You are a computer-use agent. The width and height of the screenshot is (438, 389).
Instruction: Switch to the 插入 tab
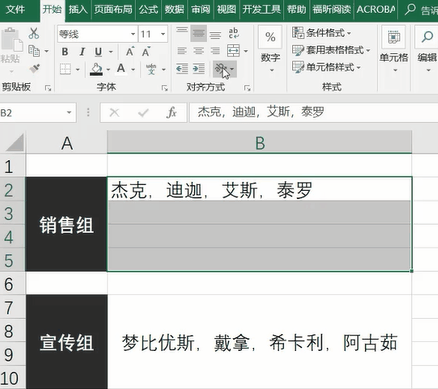[78, 9]
